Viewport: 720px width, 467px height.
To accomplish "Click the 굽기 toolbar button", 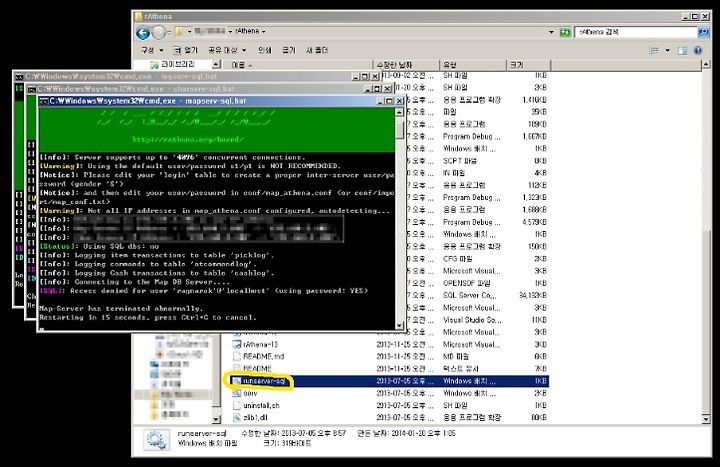I will pos(289,50).
